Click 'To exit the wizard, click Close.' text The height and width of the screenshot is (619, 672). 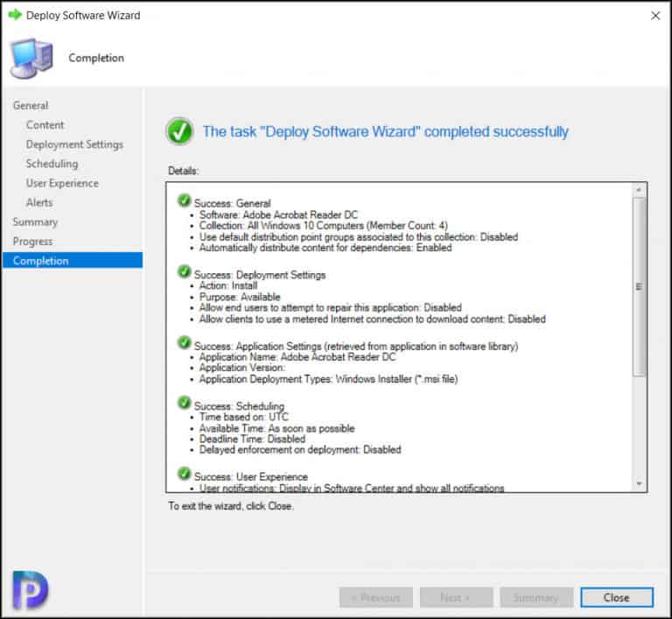point(231,506)
